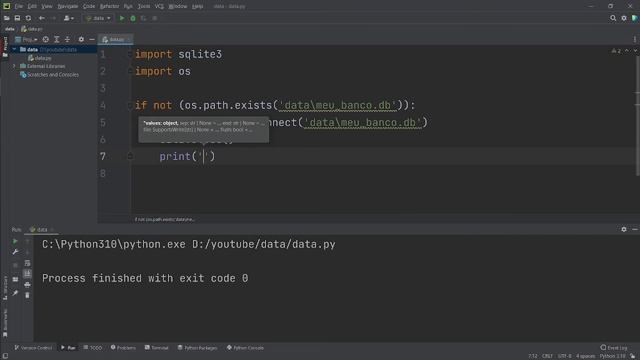Go to previous highlighted error arrow
The width and height of the screenshot is (640, 360).
pyautogui.click(x=627, y=51)
